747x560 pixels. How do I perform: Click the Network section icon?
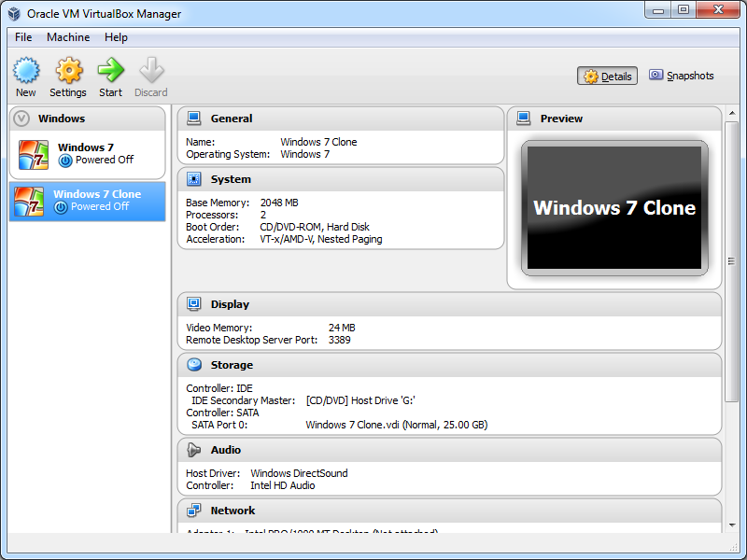pos(194,511)
